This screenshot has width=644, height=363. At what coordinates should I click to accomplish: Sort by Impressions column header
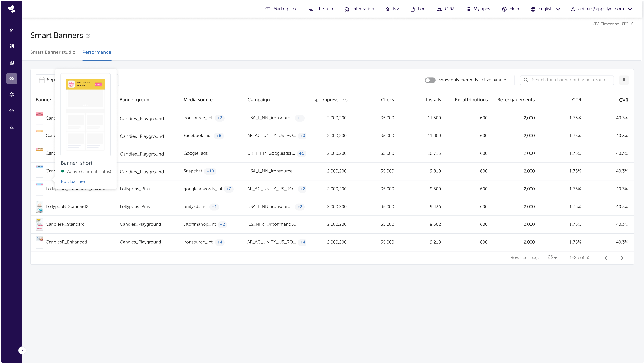point(334,100)
